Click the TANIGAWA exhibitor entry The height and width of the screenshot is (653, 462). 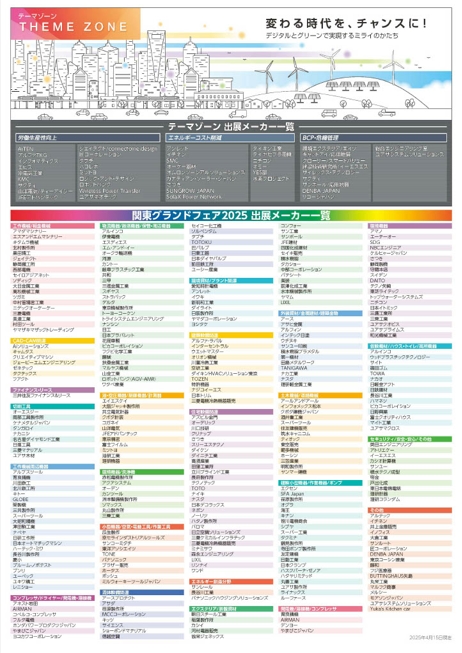[x=294, y=368]
